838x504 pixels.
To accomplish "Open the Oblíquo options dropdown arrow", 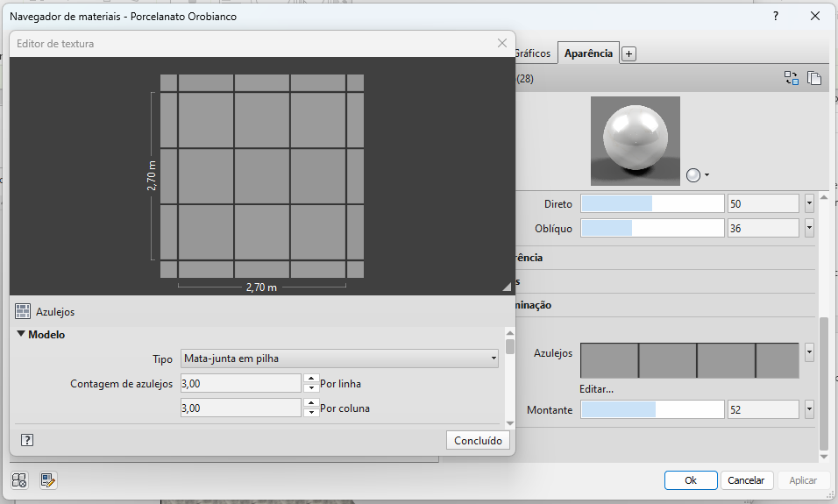I will [x=809, y=228].
